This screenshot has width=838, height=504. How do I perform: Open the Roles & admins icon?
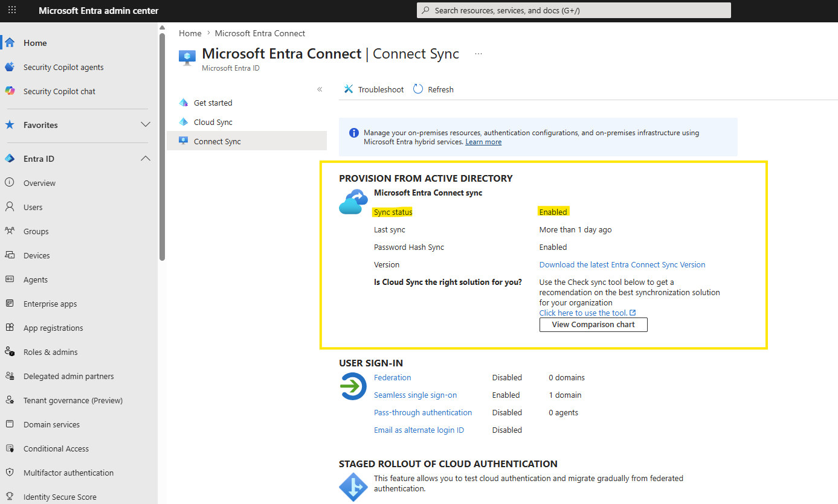[x=10, y=352]
